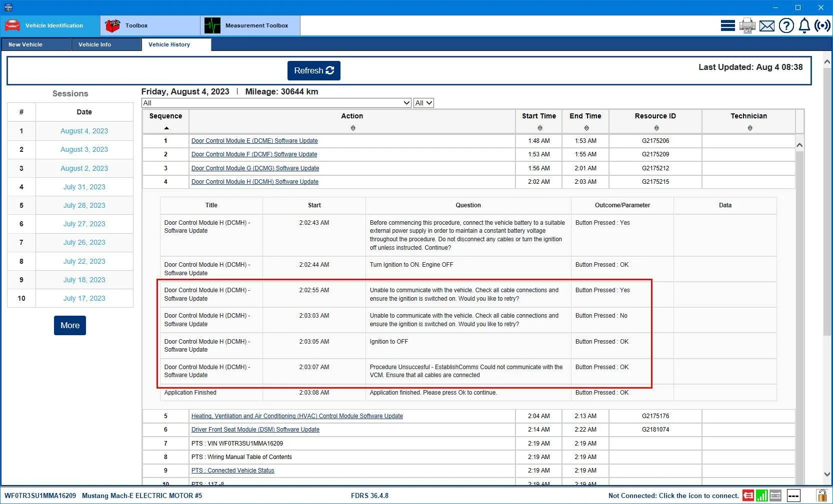This screenshot has height=504, width=833.
Task: Select the Vehicle History tab
Action: point(176,44)
